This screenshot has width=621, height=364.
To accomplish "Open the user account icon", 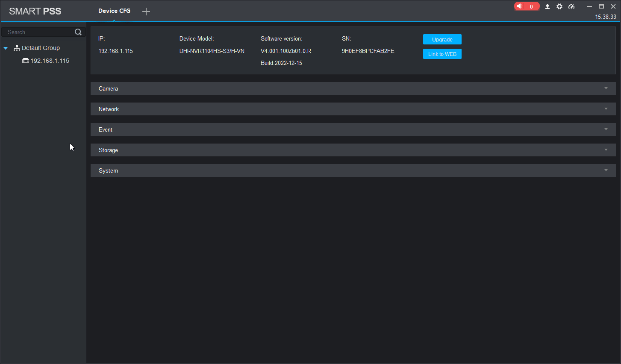I will click(x=547, y=6).
